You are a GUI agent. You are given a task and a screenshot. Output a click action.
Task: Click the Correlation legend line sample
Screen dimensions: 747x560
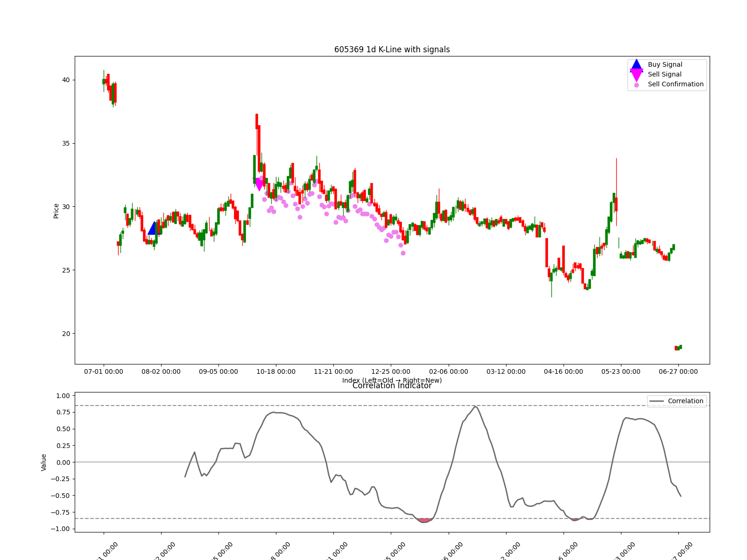tap(657, 401)
